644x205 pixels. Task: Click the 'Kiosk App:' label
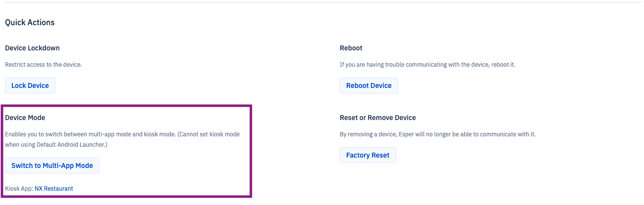19,189
